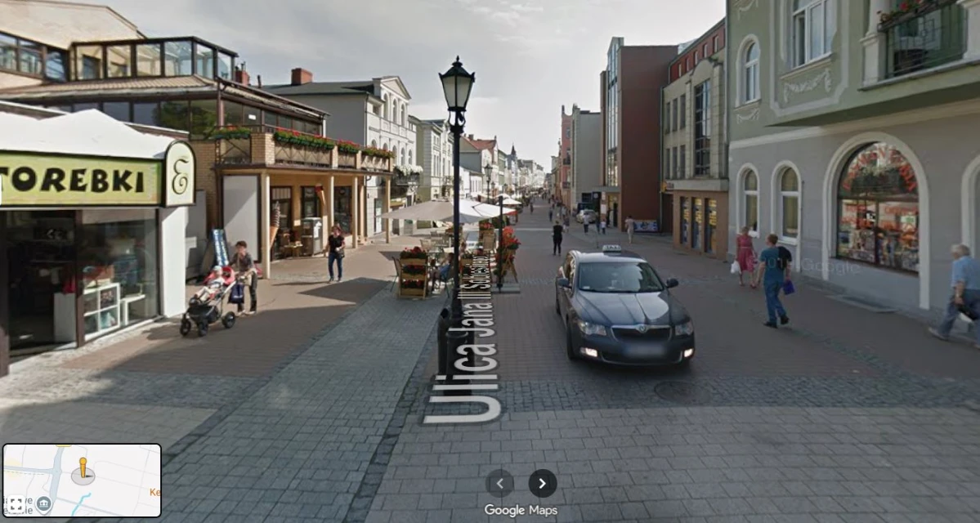This screenshot has width=980, height=523.
Task: Click the orange 'Ke' place label on minimap
Action: pyautogui.click(x=155, y=493)
